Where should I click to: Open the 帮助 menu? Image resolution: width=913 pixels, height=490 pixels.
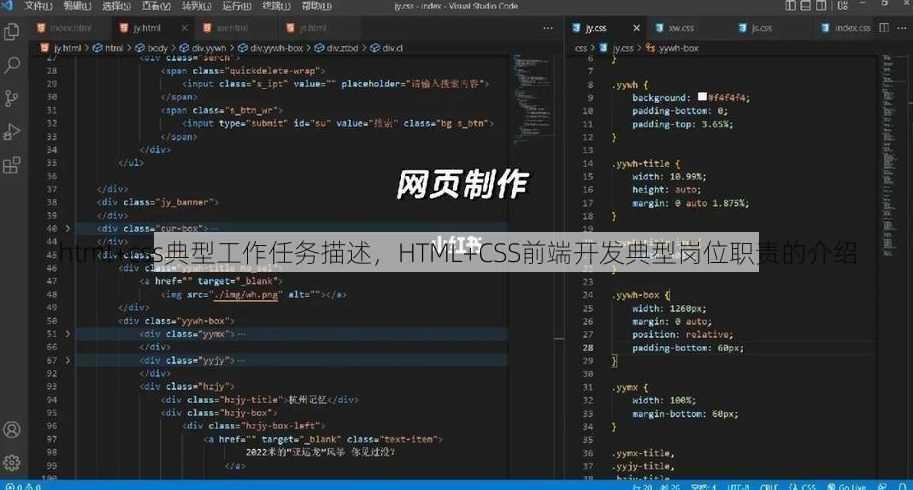tap(316, 6)
